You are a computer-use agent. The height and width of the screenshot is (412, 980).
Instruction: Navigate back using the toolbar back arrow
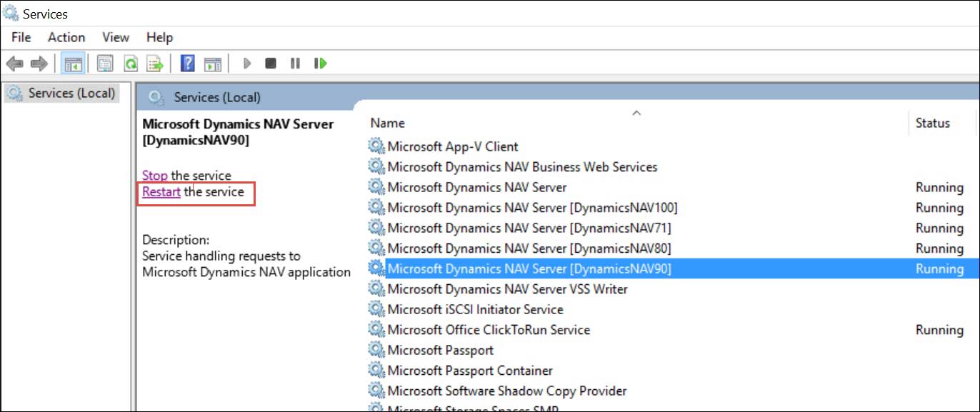(14, 63)
